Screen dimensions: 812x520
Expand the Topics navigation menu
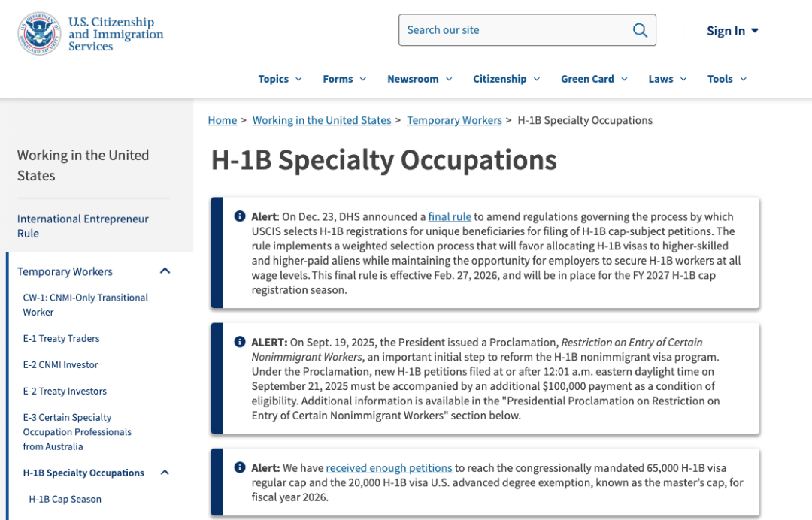click(280, 79)
